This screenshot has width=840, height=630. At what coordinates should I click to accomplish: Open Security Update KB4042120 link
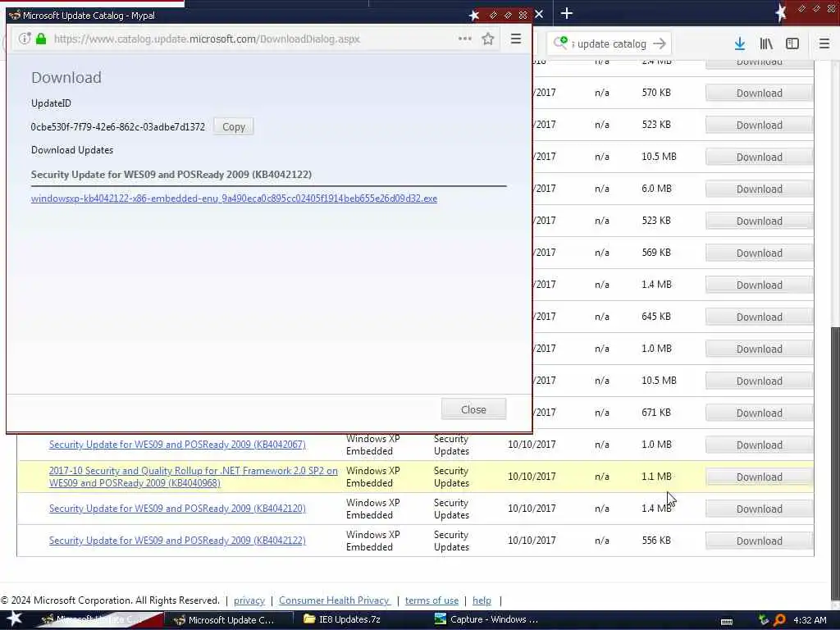click(177, 509)
